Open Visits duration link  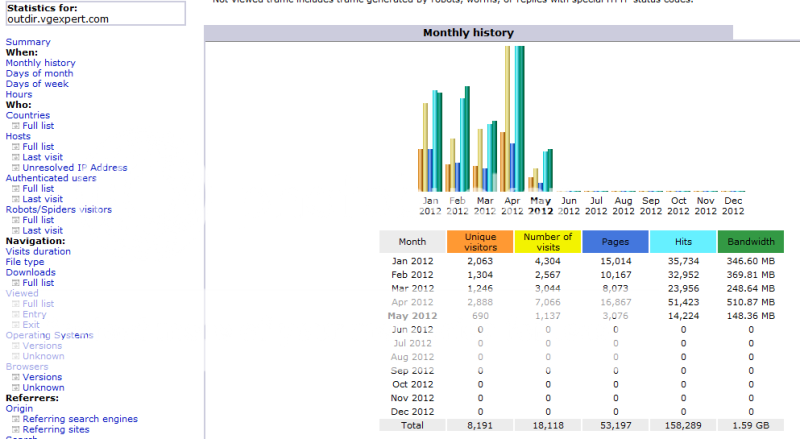(x=38, y=251)
